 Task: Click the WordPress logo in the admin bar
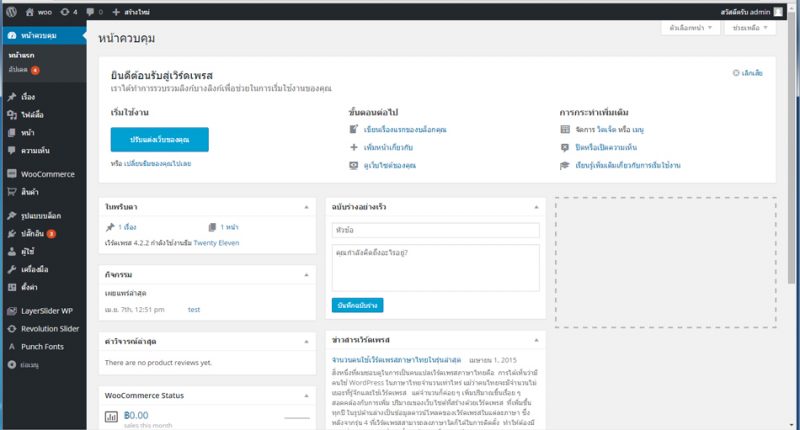[11, 11]
